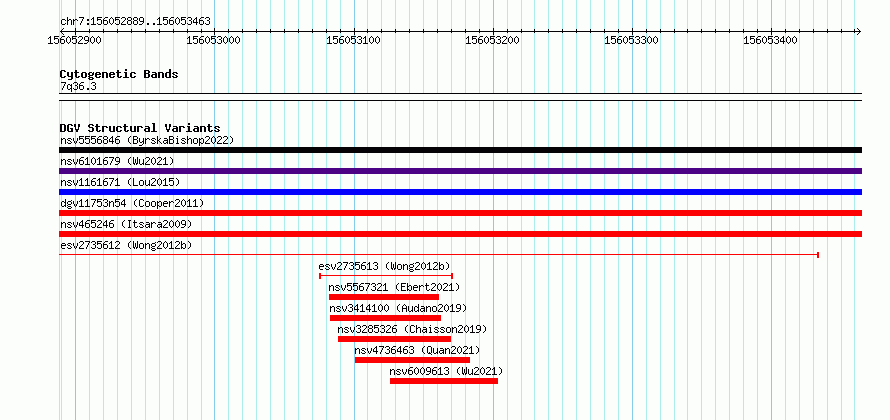Select the red nsv3285326 variant bar
The width and height of the screenshot is (890, 420).
(x=394, y=339)
